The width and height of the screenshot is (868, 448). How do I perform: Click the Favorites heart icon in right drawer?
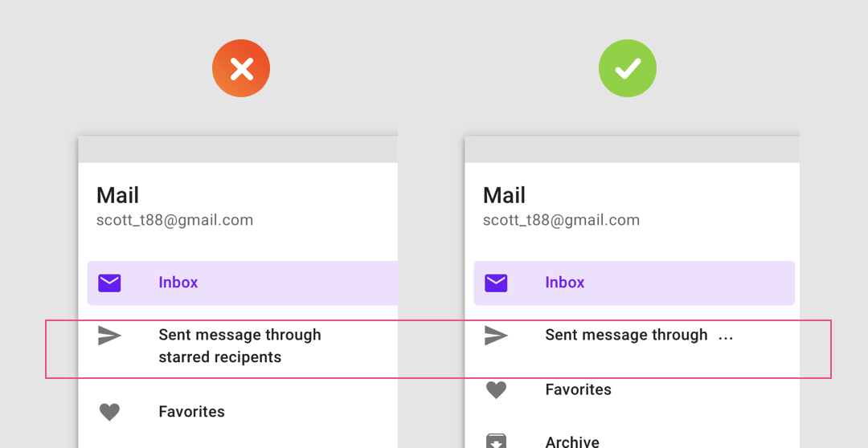pos(495,390)
